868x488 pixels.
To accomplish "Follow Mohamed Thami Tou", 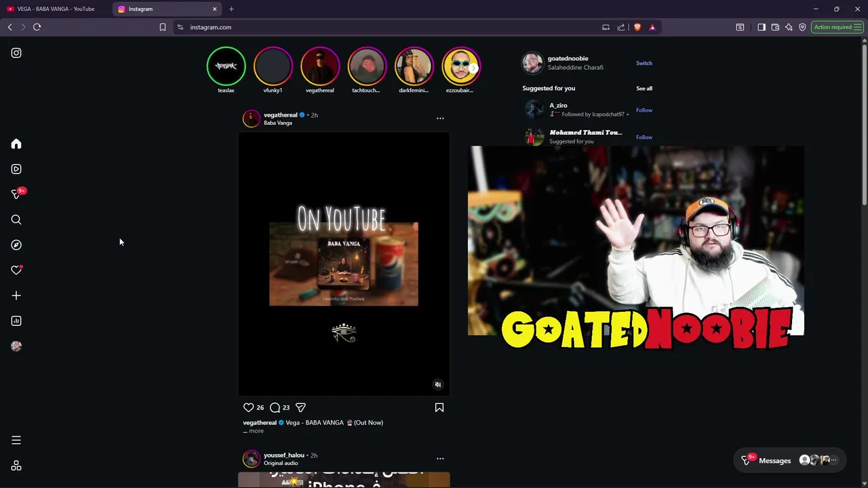I will click(x=644, y=137).
